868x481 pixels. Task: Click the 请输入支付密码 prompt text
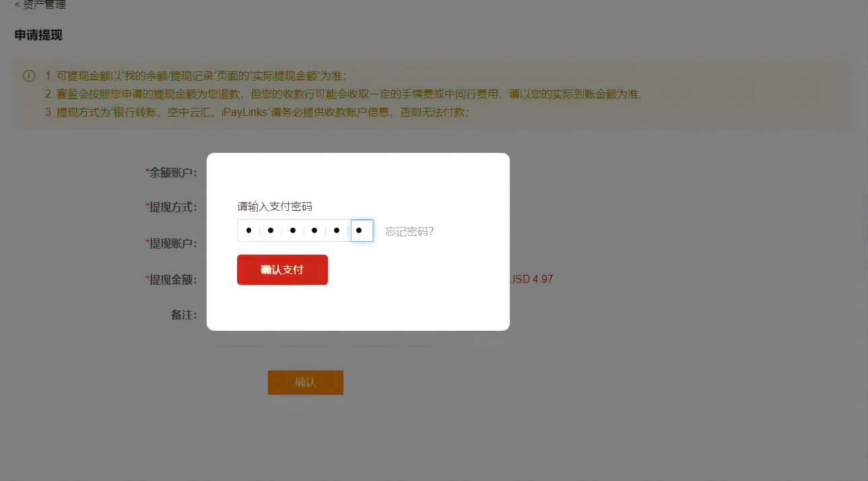pyautogui.click(x=275, y=206)
